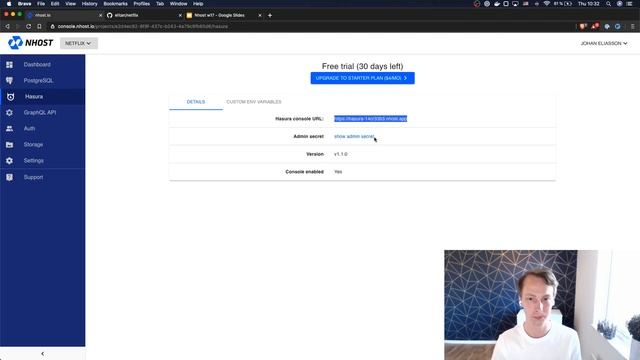The image size is (640, 360).
Task: Click the Auth users icon in the sidebar
Action: click(9, 129)
